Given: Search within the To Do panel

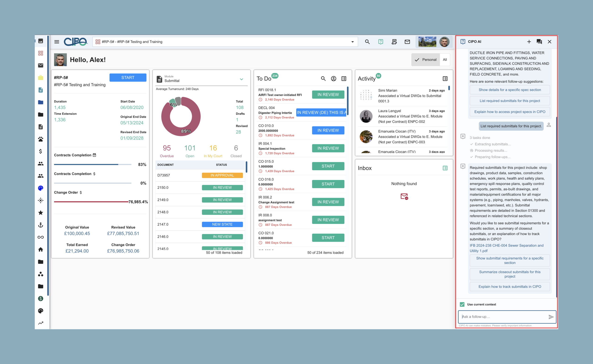Looking at the screenshot, I should (x=323, y=79).
